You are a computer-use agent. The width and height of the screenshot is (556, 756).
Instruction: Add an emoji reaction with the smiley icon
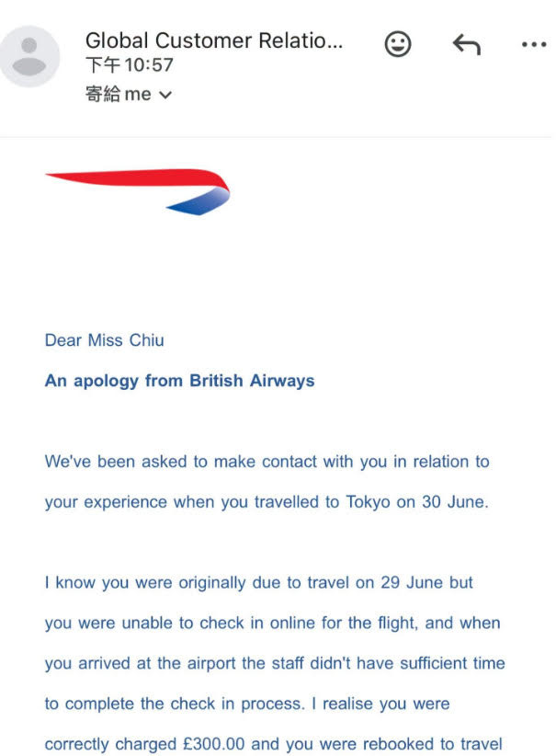tap(398, 44)
